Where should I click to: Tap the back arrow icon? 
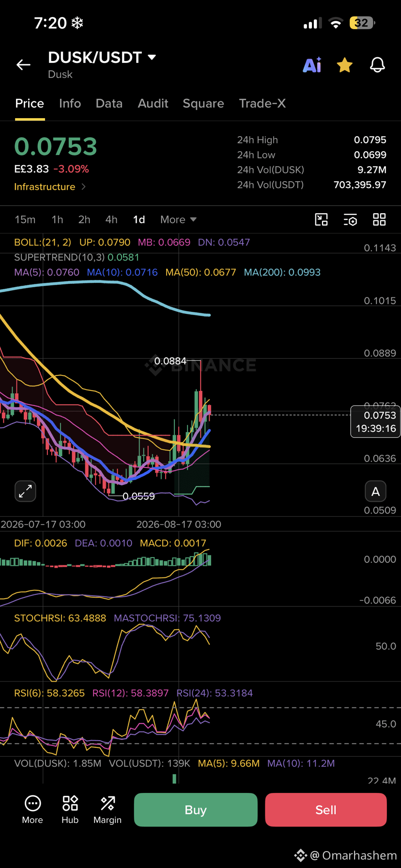(23, 65)
